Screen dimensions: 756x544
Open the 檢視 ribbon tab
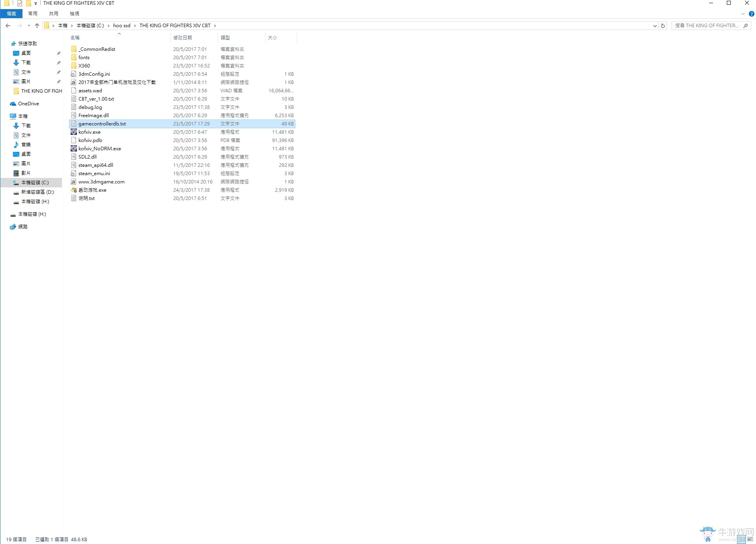[x=75, y=14]
